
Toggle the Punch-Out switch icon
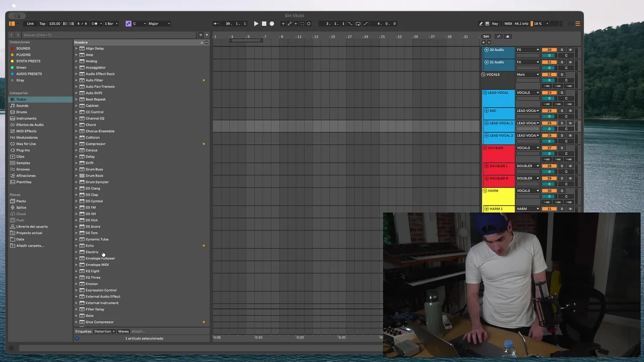tap(366, 24)
